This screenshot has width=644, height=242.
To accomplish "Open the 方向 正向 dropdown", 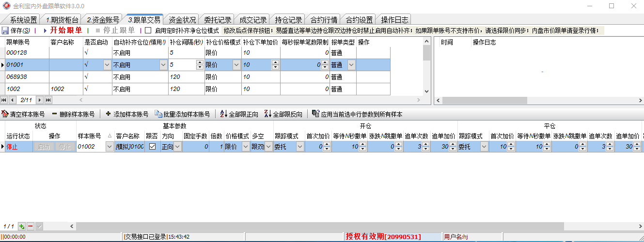I will click(177, 147).
